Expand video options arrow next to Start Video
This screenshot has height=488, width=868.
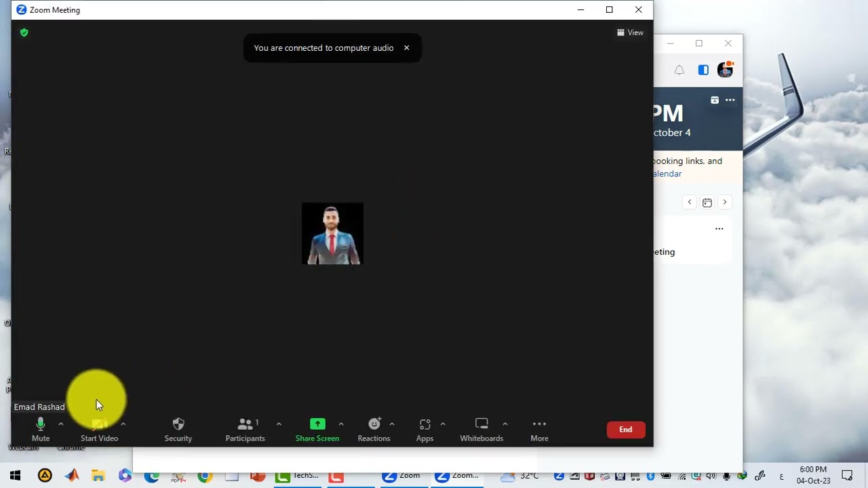click(x=123, y=424)
